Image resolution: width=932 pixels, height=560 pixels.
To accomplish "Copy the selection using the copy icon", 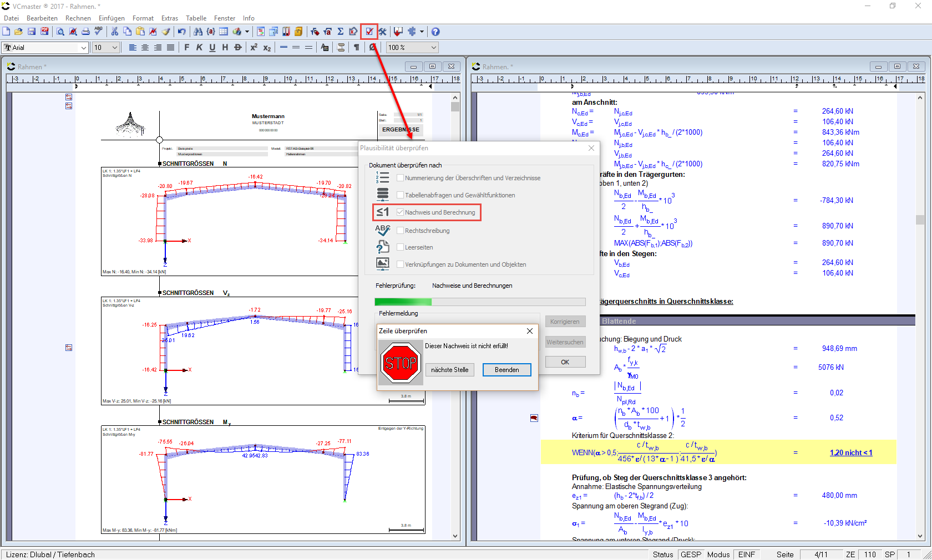I will click(x=128, y=32).
